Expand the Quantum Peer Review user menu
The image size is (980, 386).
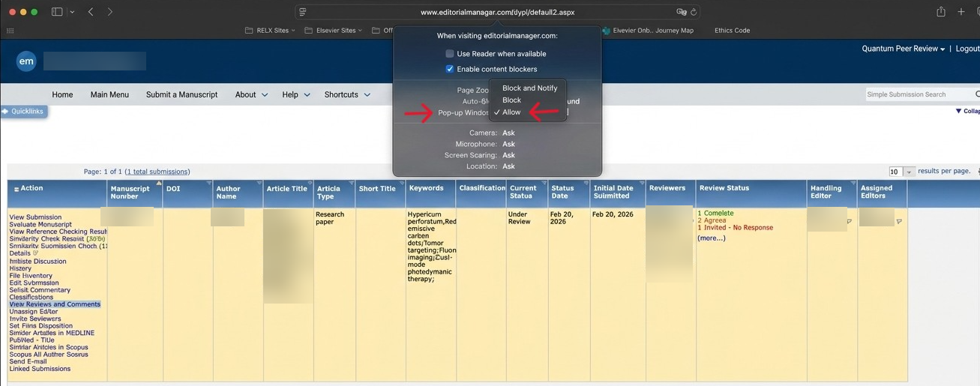tap(903, 49)
